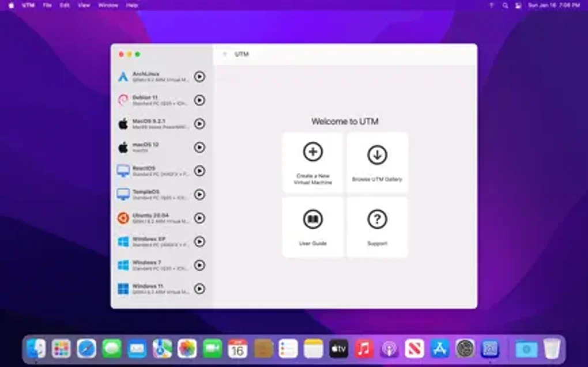Open Control Center in menu bar
Viewport: 588px width, 367px height.
click(x=518, y=5)
